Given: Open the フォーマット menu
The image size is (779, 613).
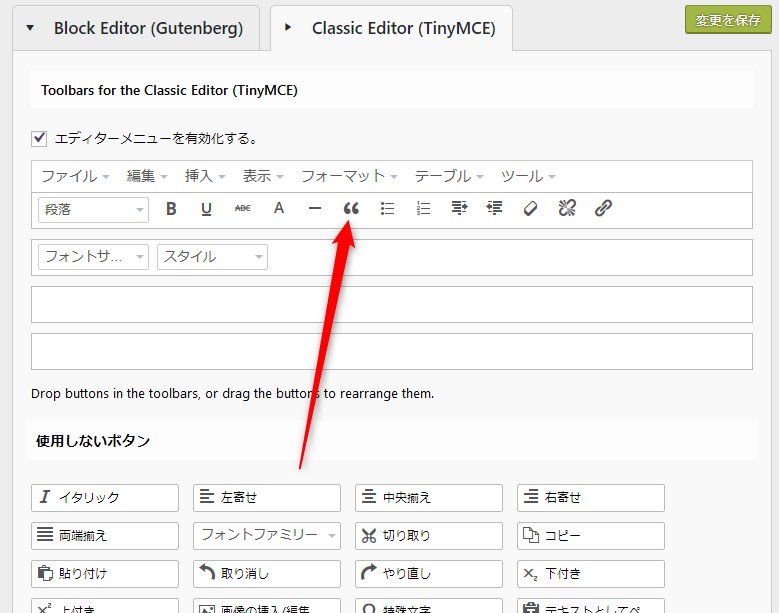Looking at the screenshot, I should [349, 176].
